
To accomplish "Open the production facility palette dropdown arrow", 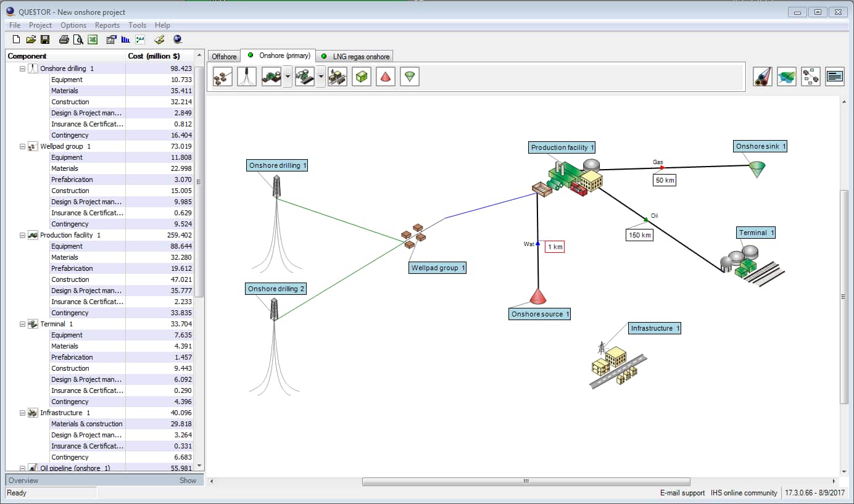I will (287, 77).
